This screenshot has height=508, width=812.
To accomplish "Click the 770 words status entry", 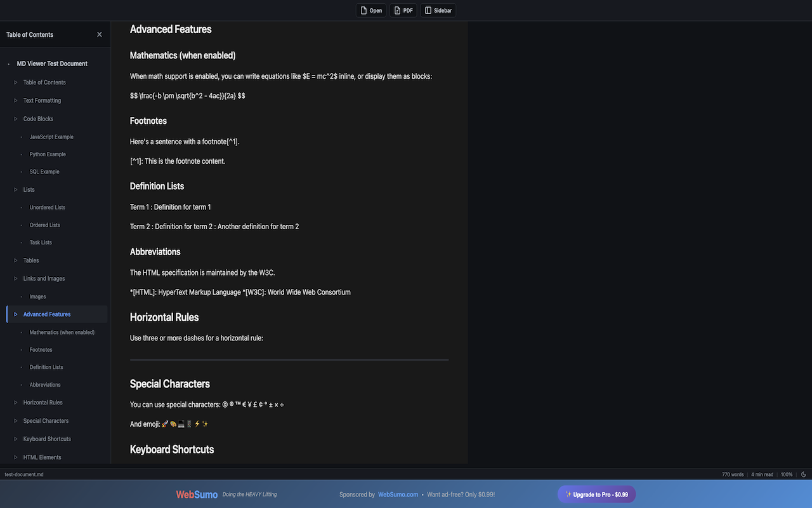I will coord(733,474).
